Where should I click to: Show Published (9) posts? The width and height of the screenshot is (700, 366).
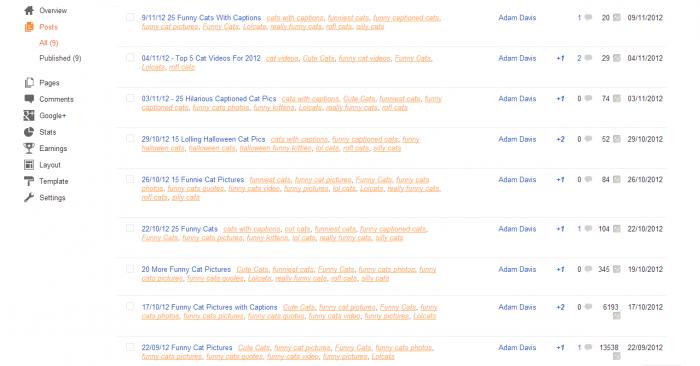click(x=60, y=58)
